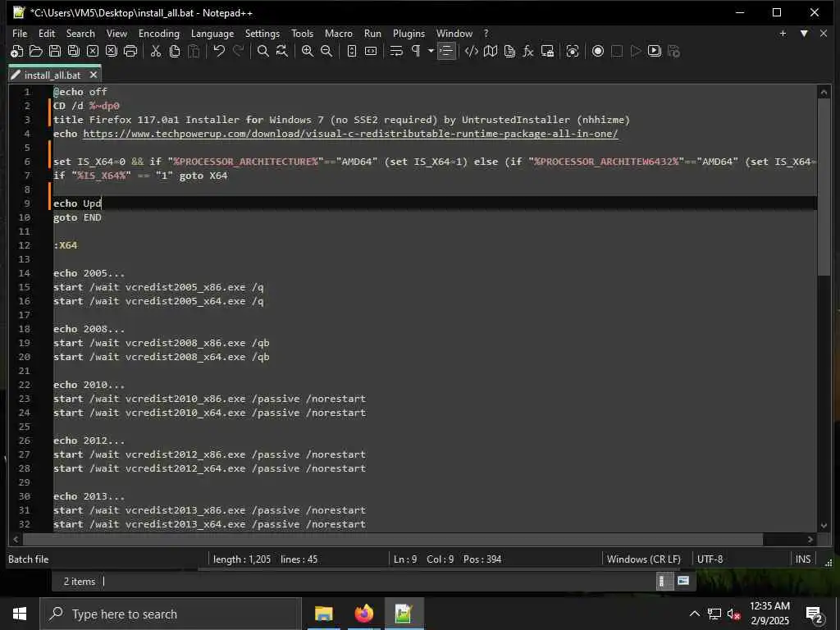The image size is (840, 630).
Task: Switch Explorer window to large icons view
Action: coord(683,582)
